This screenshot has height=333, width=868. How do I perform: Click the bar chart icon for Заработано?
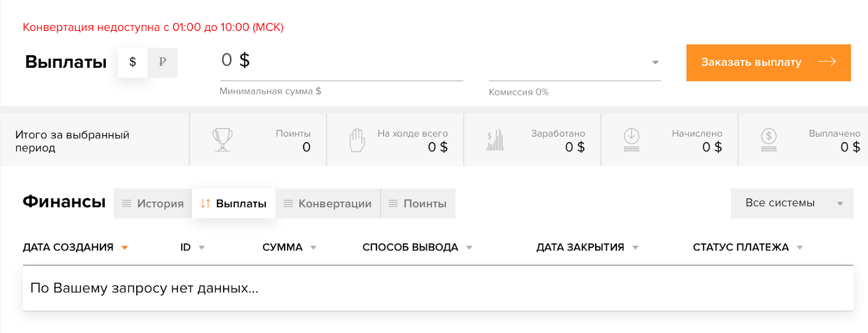pos(495,140)
